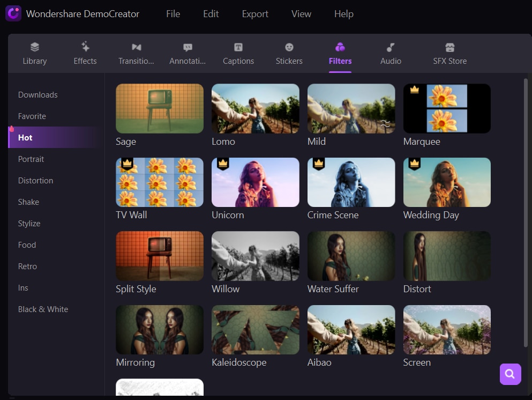Select the Willow black-and-white filter thumbnail
532x400 pixels.
coord(255,256)
